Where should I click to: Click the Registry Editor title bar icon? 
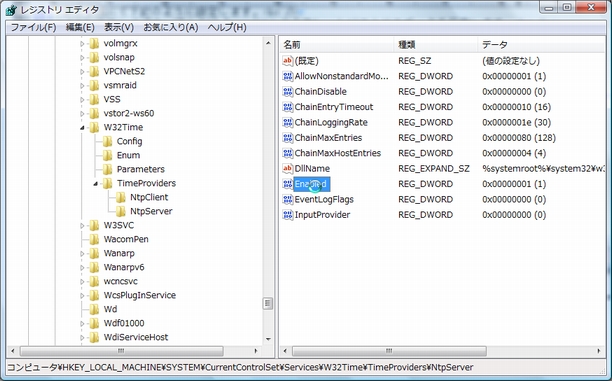coord(11,9)
